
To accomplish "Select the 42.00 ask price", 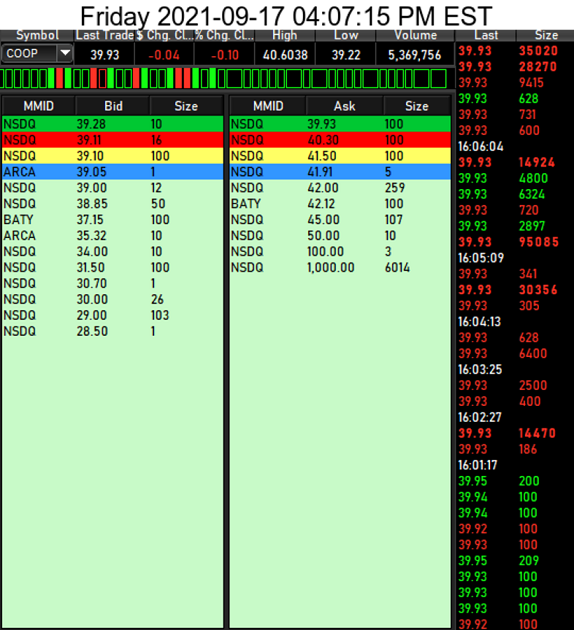I will point(323,188).
